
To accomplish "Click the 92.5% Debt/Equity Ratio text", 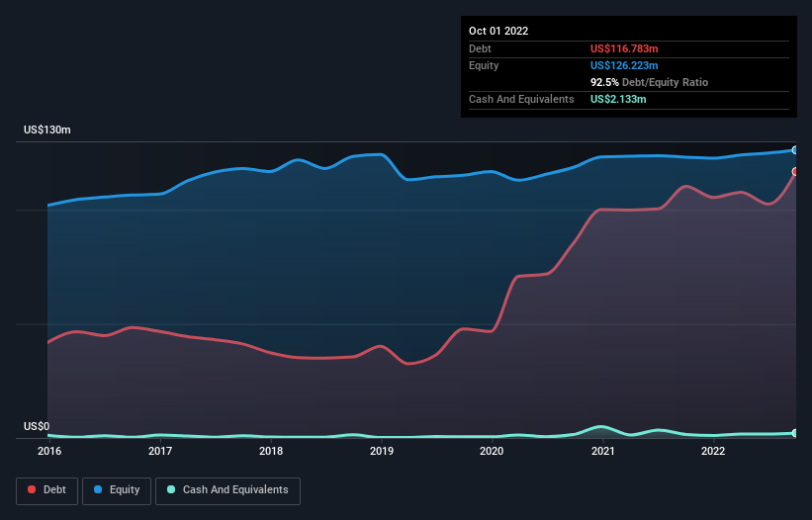I will coord(649,82).
